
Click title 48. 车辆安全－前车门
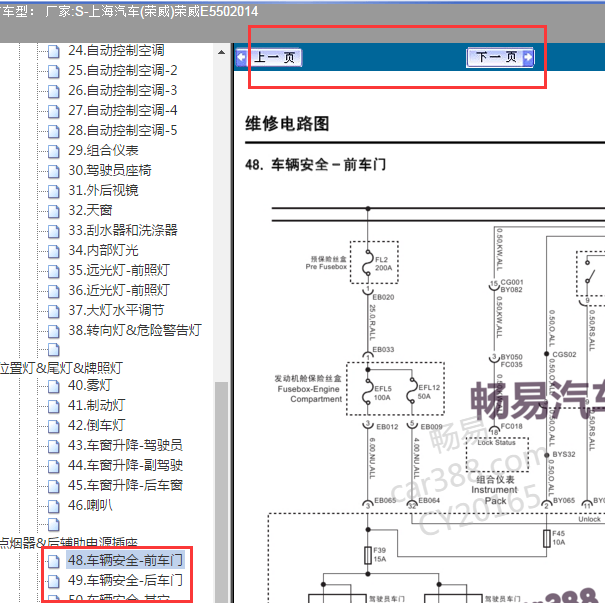pos(316,165)
